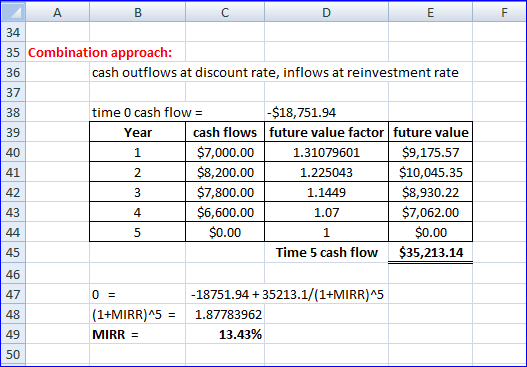Click the Year 3 cell
The height and width of the screenshot is (367, 527).
coord(137,192)
